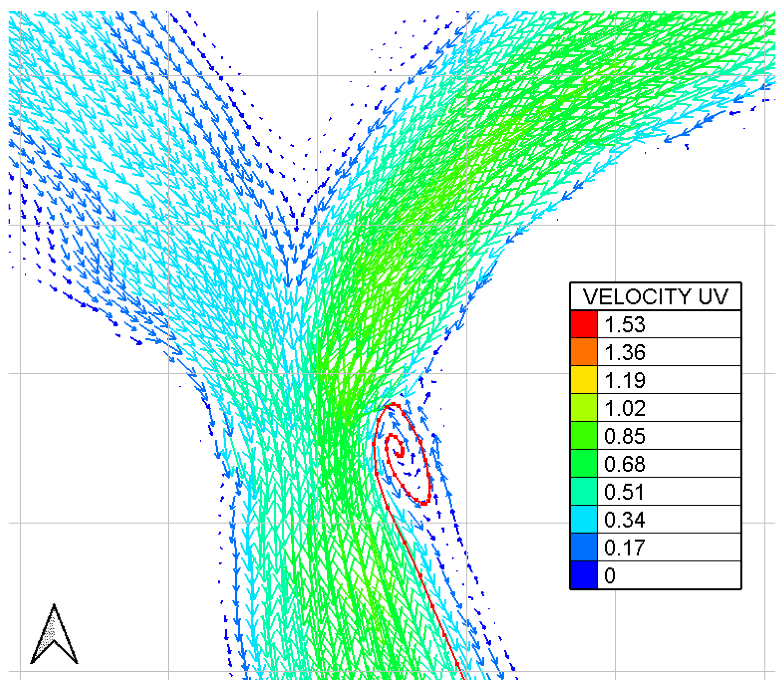The width and height of the screenshot is (784, 691).
Task: Click the 0.34 legend value label
Action: (625, 520)
